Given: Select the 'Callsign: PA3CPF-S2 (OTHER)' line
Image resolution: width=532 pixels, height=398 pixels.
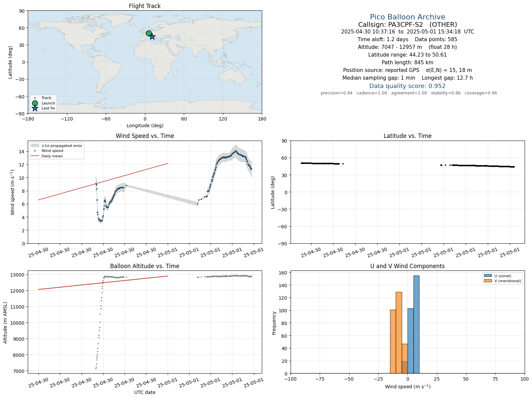Looking at the screenshot, I should click(x=407, y=24).
